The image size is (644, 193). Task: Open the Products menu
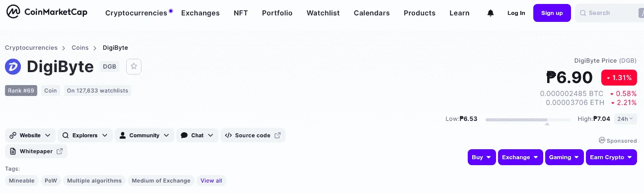point(420,13)
